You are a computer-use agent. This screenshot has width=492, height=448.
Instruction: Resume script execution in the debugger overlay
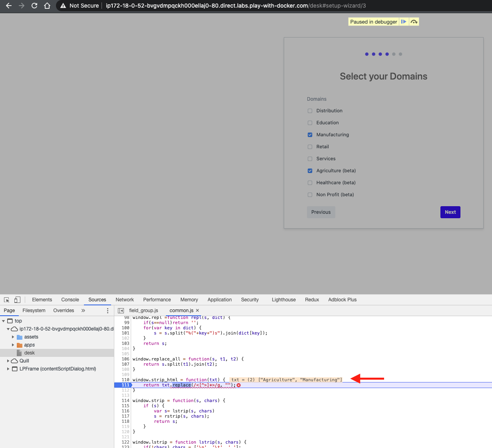404,22
